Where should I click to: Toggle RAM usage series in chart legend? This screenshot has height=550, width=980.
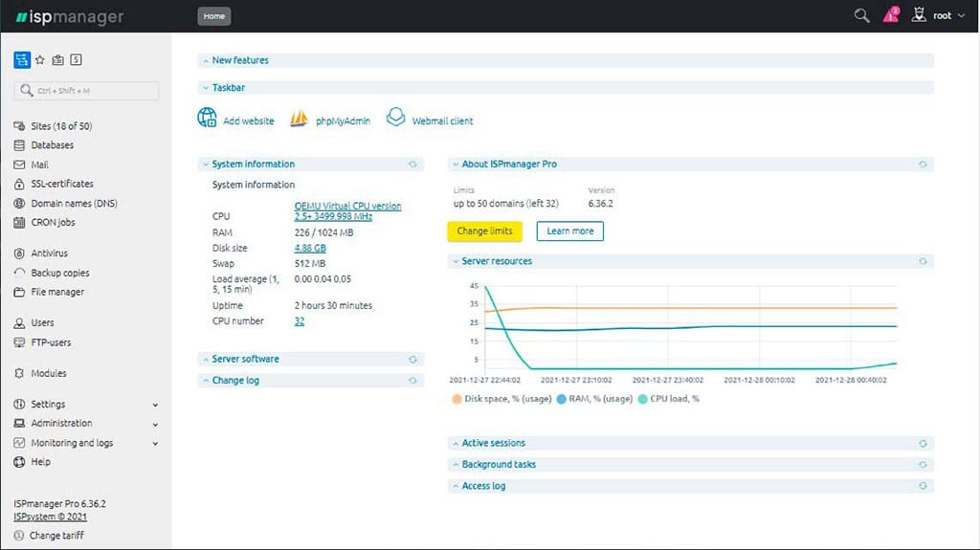(561, 399)
